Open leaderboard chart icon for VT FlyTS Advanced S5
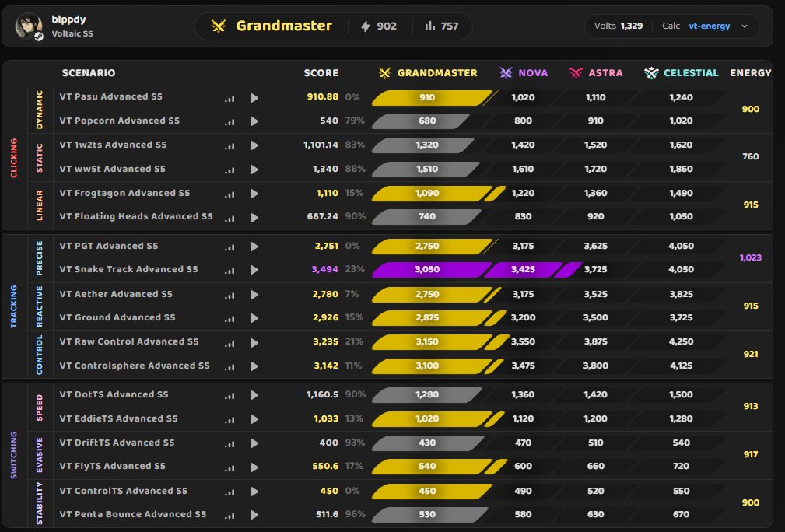This screenshot has height=532, width=785. (230, 468)
